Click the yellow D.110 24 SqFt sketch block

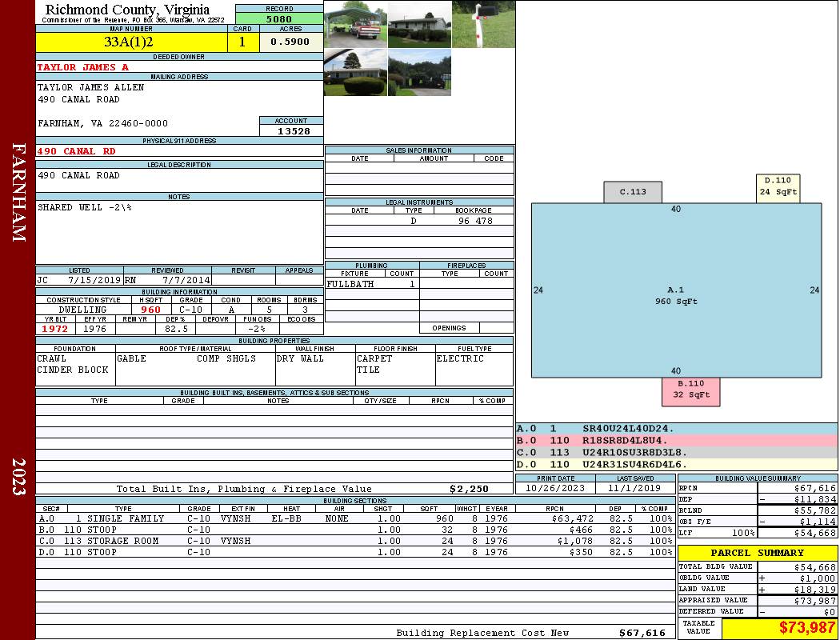pyautogui.click(x=778, y=186)
